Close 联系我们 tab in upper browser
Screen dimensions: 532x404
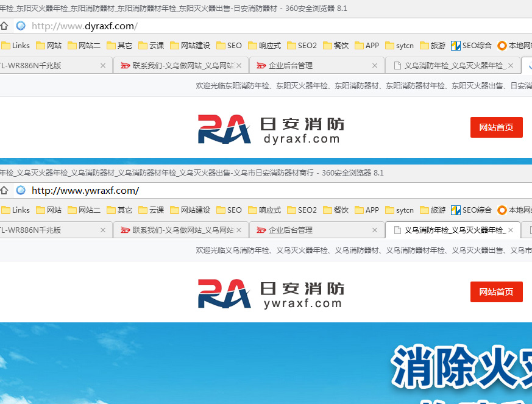click(239, 65)
